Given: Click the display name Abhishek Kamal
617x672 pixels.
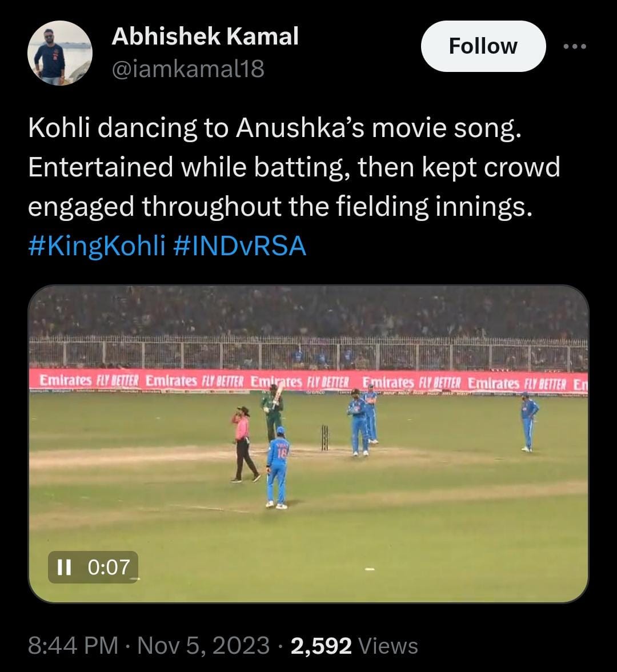Looking at the screenshot, I should tap(205, 37).
